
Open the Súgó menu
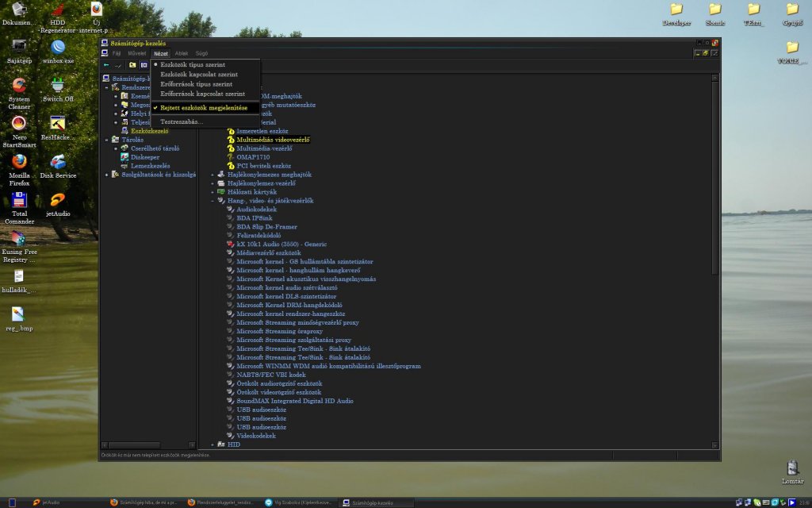coord(201,53)
